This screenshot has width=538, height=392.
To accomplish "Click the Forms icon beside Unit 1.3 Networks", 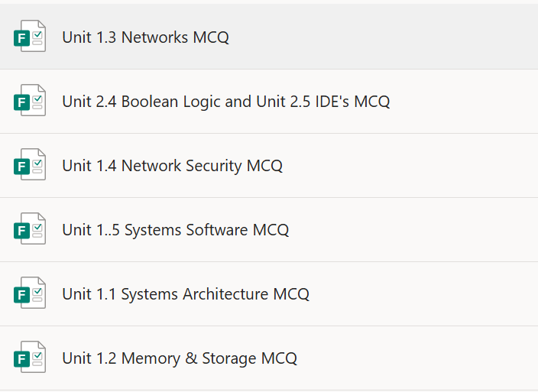I will coord(30,37).
